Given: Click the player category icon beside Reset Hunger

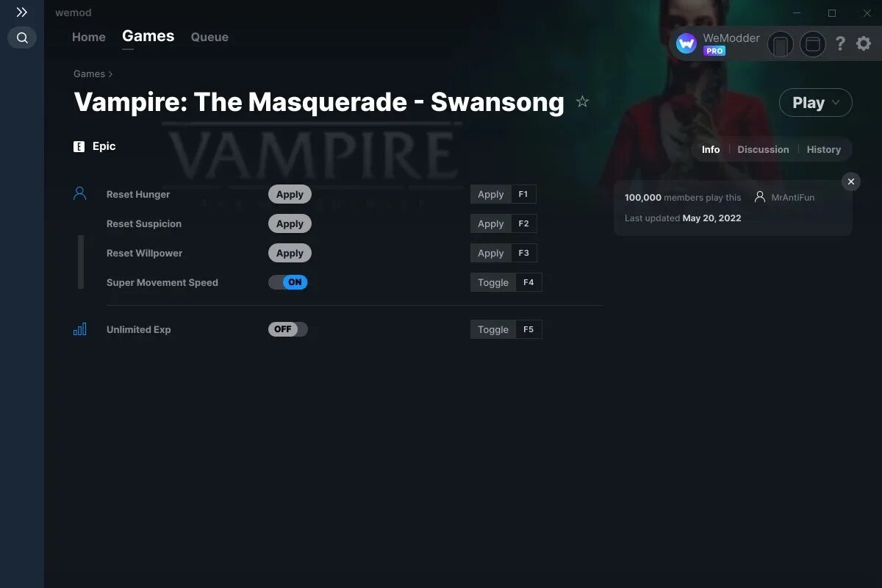Looking at the screenshot, I should (x=80, y=193).
